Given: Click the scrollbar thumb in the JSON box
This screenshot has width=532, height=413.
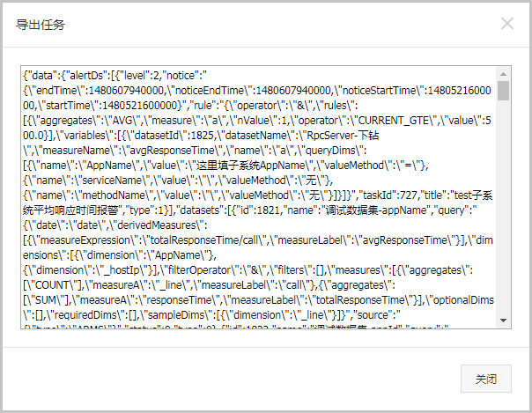Looking at the screenshot, I should point(503,91).
